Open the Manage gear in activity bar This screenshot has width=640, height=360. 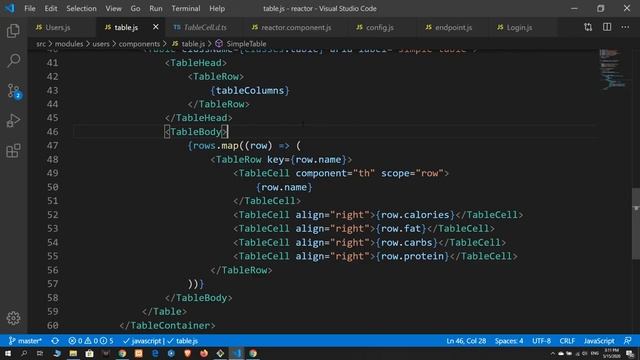(x=13, y=318)
